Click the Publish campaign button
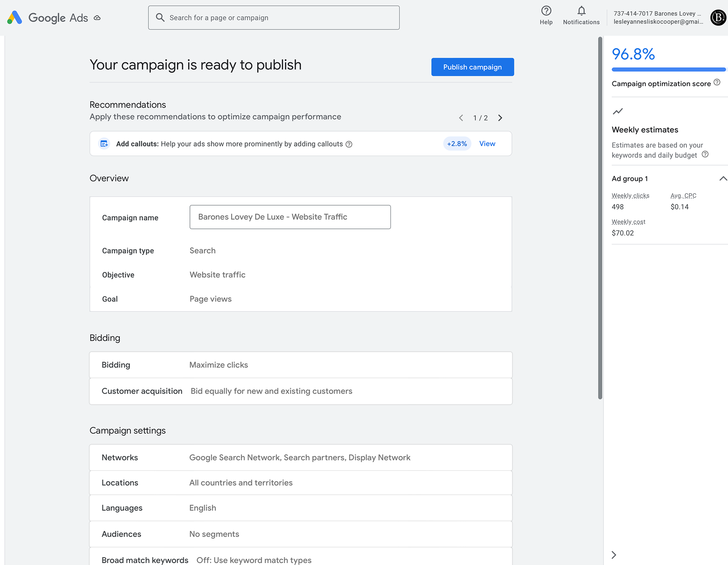 click(x=472, y=67)
